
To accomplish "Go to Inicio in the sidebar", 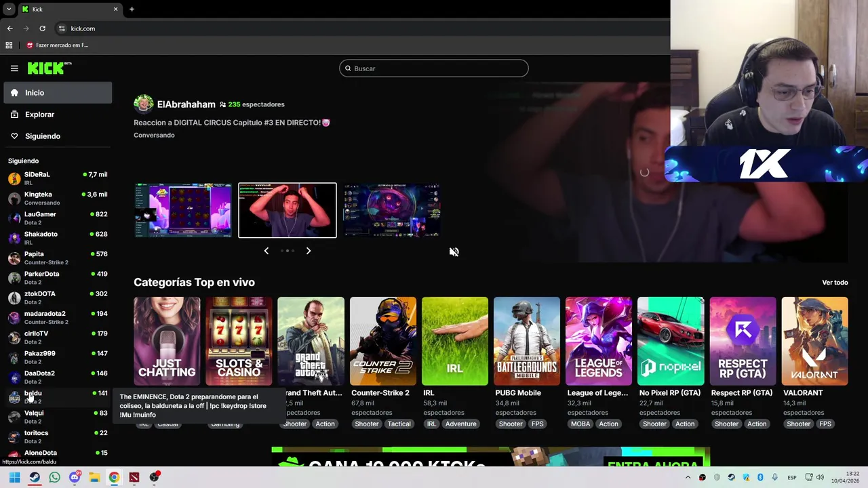I will [x=58, y=93].
